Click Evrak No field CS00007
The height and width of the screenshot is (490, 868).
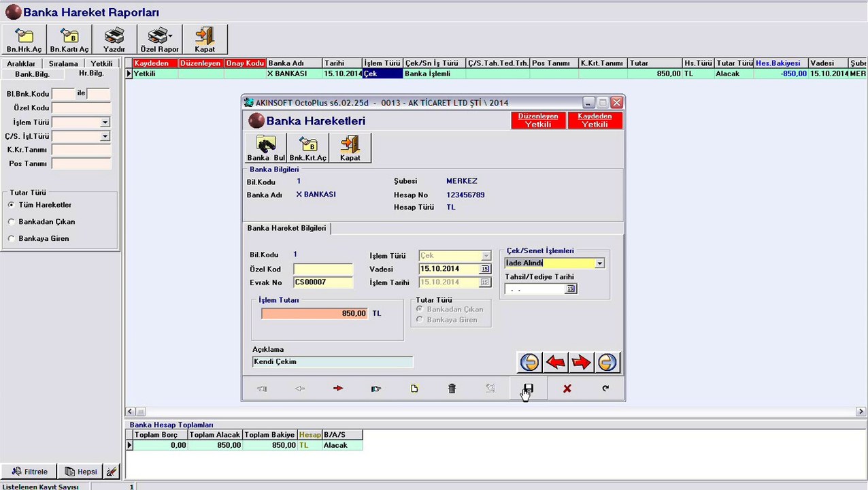point(323,282)
